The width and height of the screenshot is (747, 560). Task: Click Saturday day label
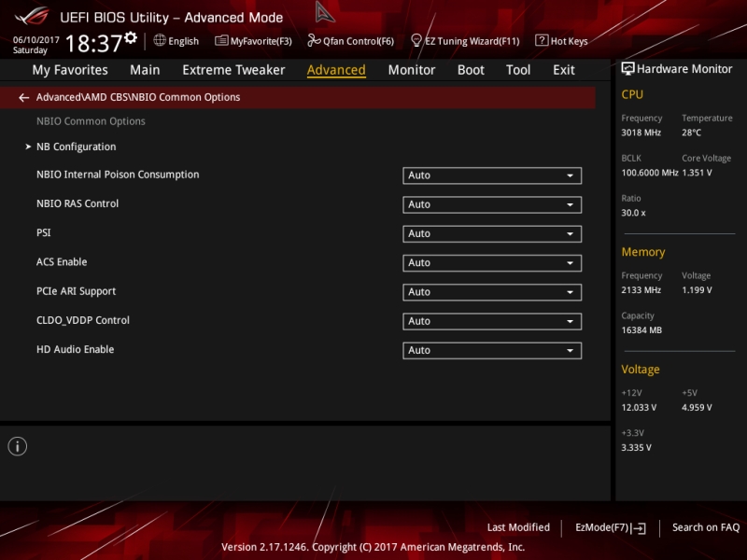[x=30, y=50]
